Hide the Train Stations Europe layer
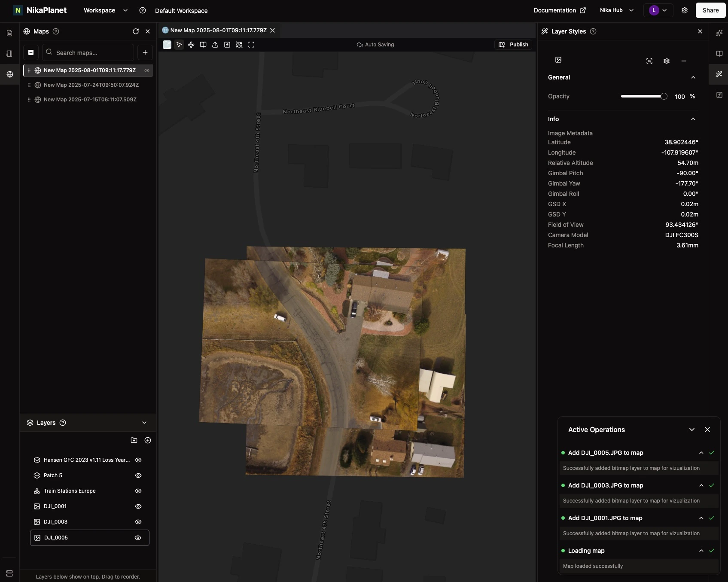The image size is (728, 582). point(138,491)
